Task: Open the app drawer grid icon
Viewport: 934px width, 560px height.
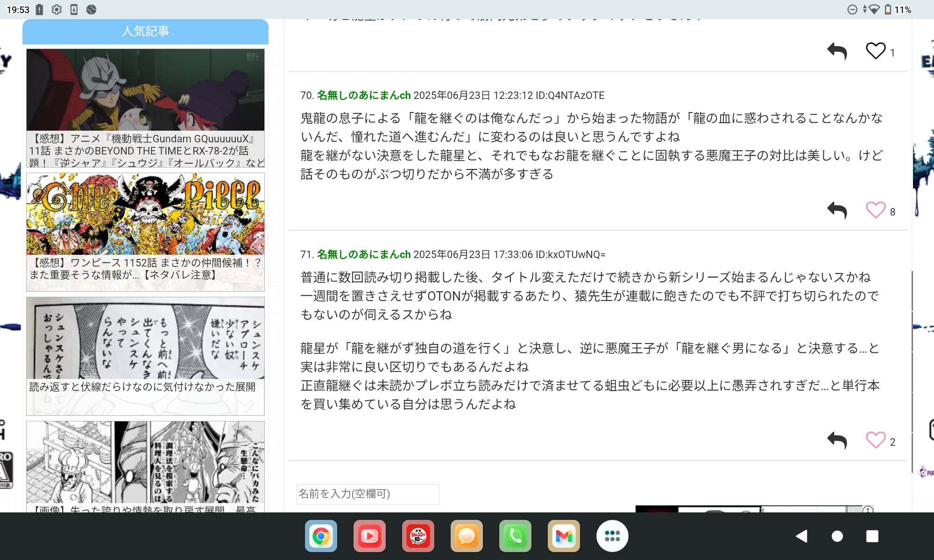Action: click(x=612, y=536)
